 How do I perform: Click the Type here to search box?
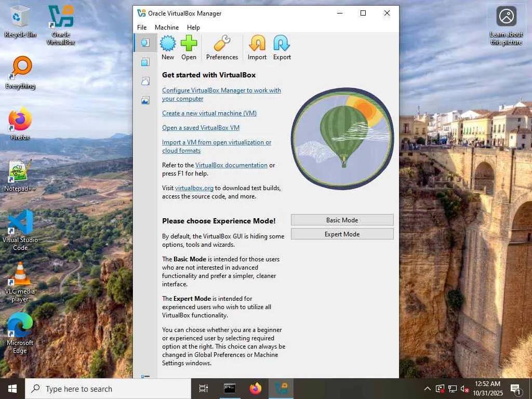click(x=108, y=389)
